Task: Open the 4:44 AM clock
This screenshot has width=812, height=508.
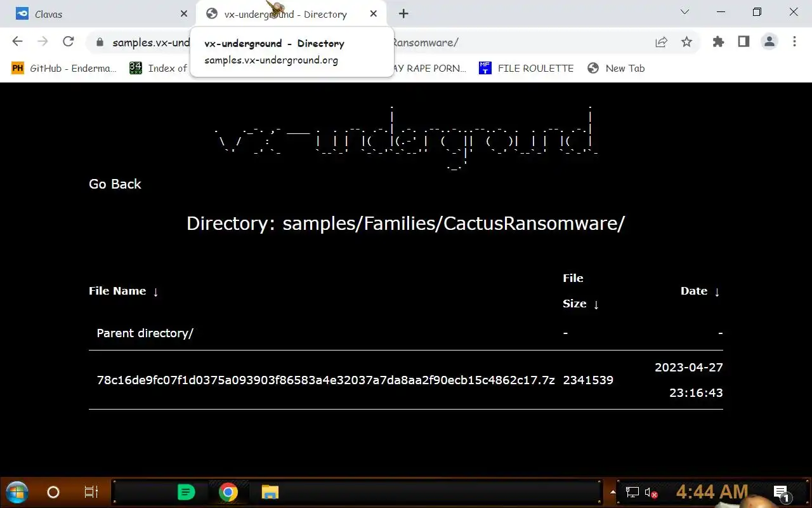Action: click(712, 492)
